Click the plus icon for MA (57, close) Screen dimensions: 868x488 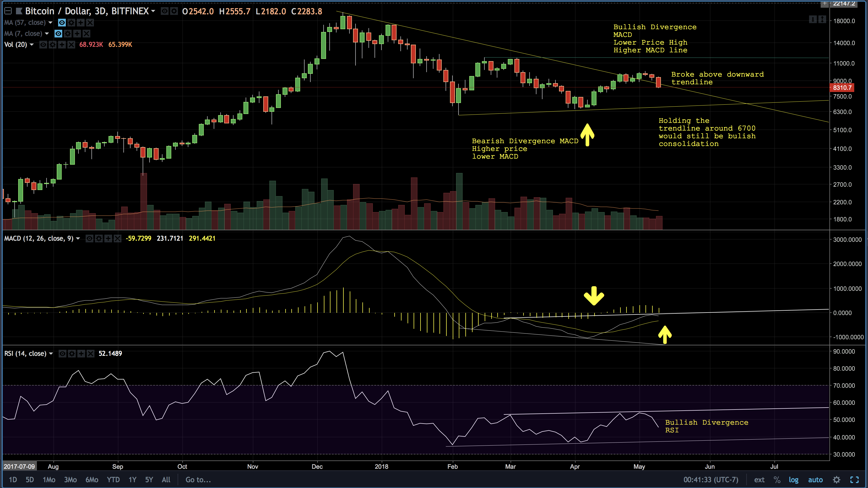click(x=80, y=23)
